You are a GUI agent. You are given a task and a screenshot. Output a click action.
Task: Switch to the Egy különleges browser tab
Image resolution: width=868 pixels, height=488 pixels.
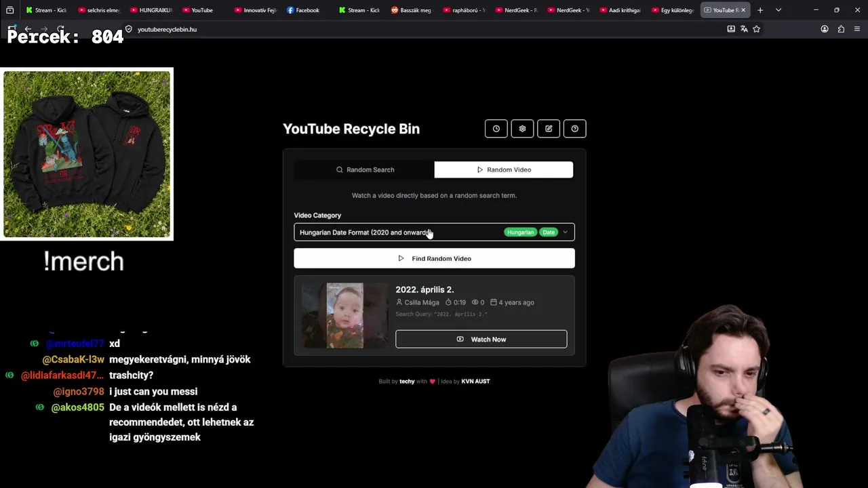(672, 10)
